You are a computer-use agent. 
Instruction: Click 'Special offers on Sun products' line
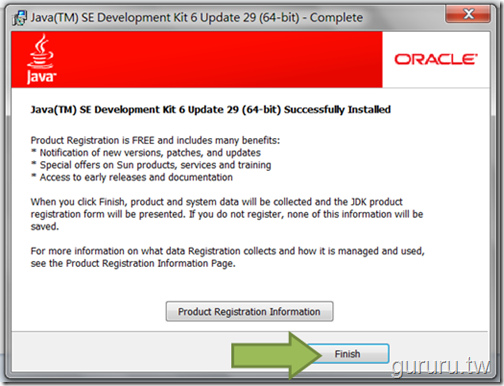point(151,165)
